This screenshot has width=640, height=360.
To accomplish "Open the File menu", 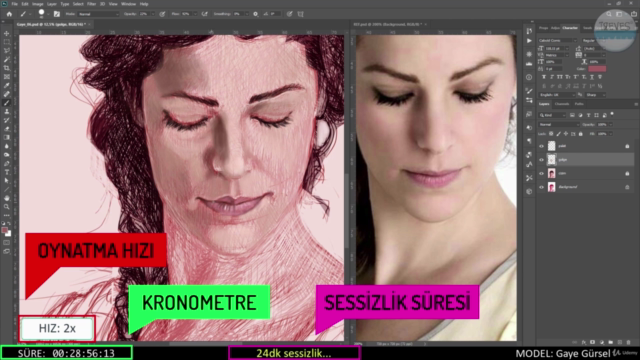I will (14, 4).
